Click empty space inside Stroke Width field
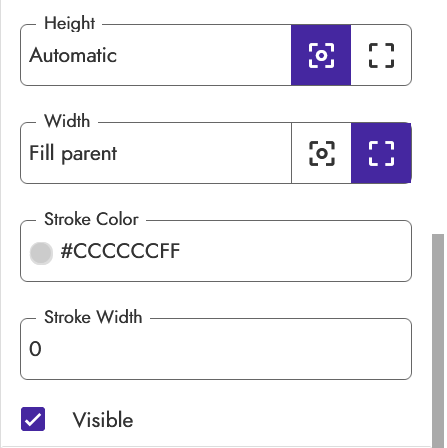The image size is (447, 448). click(x=227, y=349)
